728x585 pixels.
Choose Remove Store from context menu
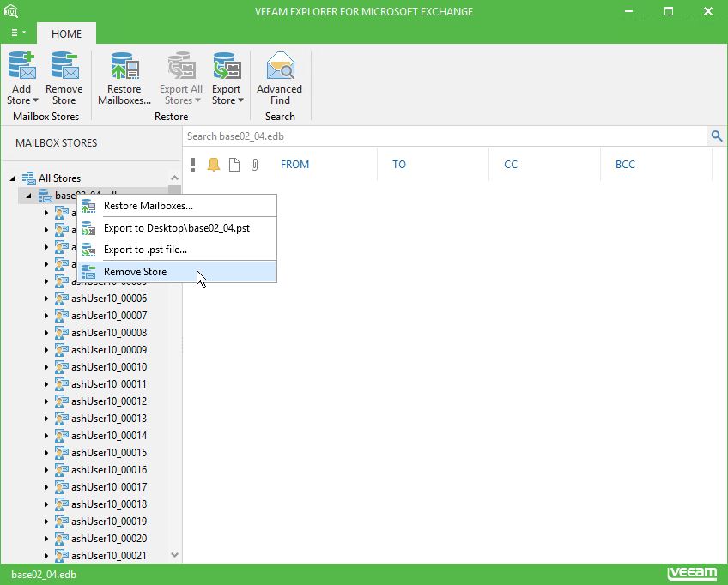(178, 272)
